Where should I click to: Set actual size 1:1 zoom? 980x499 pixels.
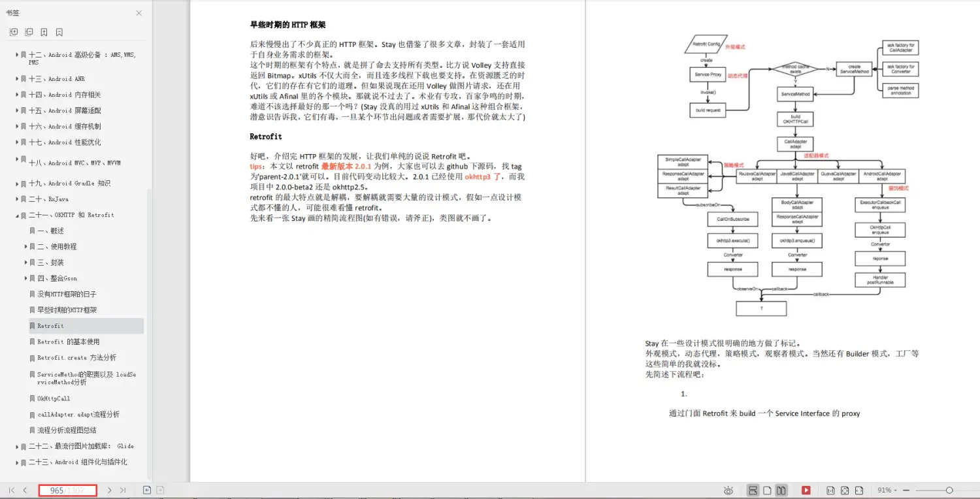[830, 490]
